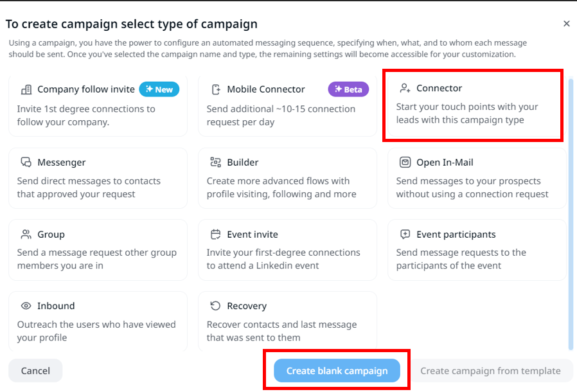Viewport: 577px width, 392px height.
Task: Close the campaign type dialog
Action: [x=566, y=24]
